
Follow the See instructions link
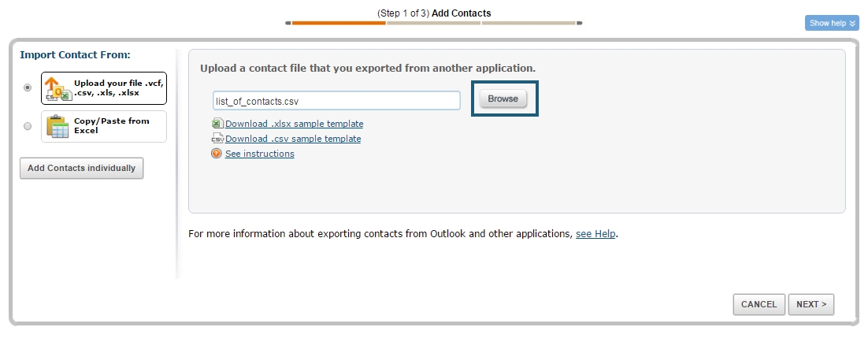click(259, 154)
